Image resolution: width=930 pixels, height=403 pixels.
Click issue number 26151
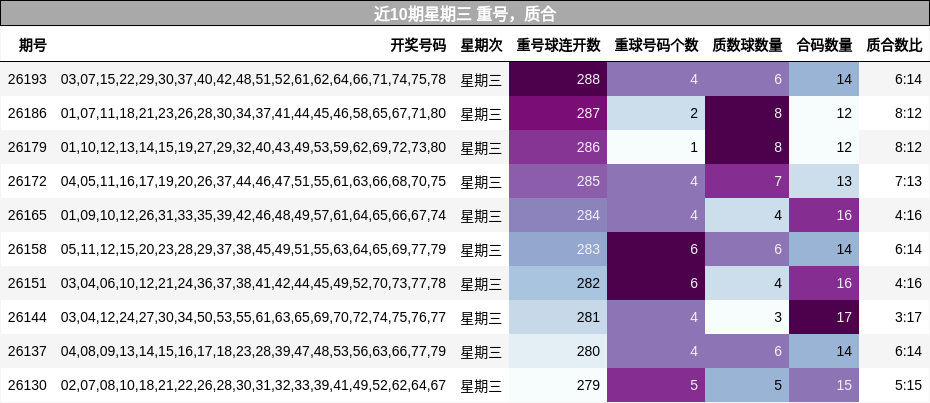pos(27,283)
